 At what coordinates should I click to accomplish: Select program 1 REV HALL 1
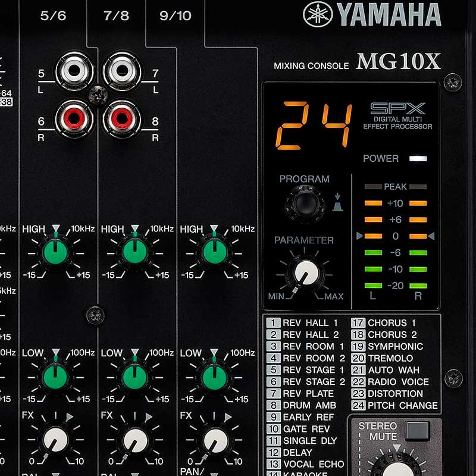pos(302,322)
